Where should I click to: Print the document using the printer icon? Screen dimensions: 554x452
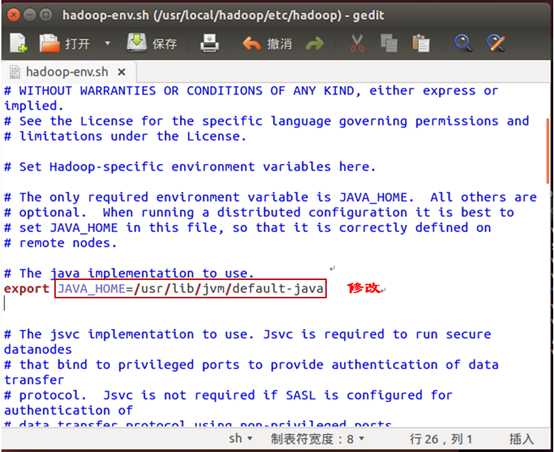pyautogui.click(x=210, y=43)
